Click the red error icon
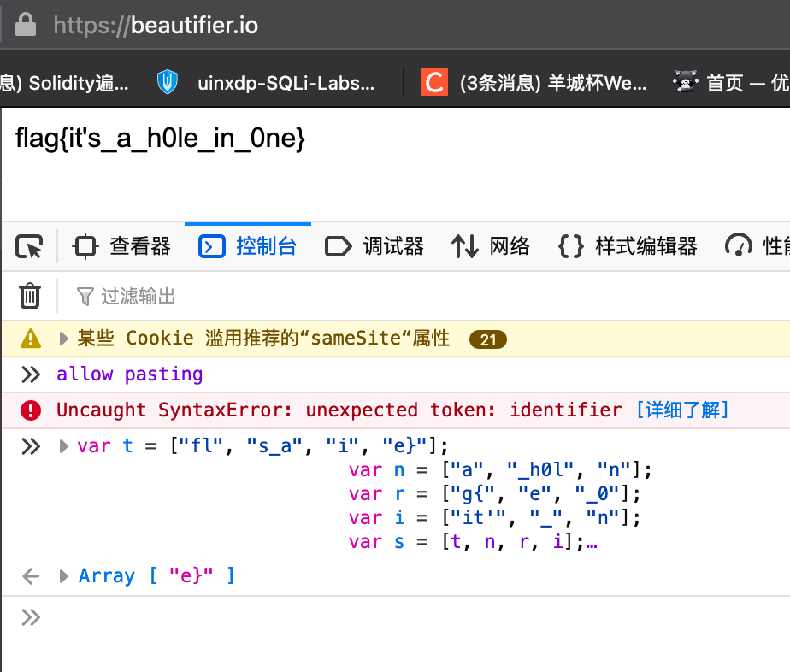Viewport: 790px width, 672px height. [x=31, y=410]
